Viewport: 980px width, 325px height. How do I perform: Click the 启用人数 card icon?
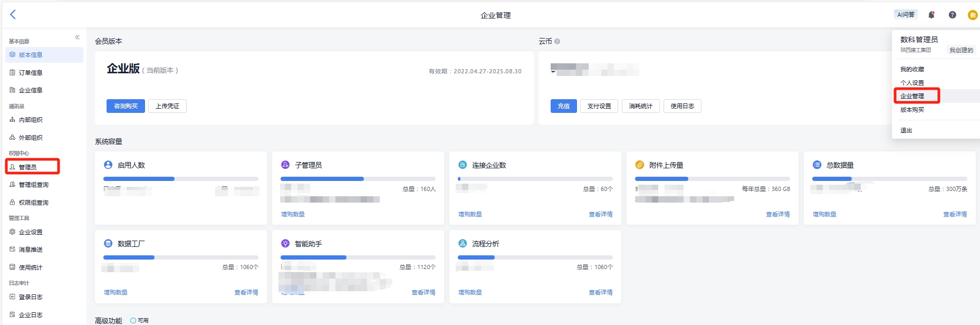(108, 165)
